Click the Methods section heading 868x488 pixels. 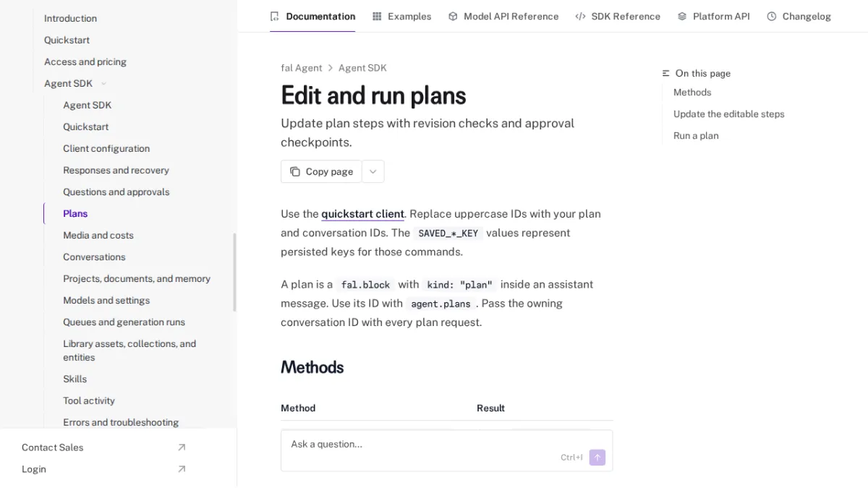point(312,367)
